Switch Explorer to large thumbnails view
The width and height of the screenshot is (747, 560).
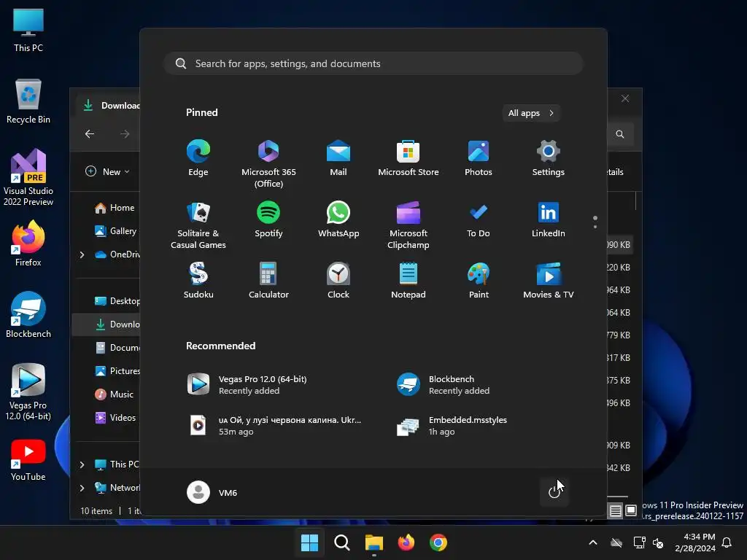pos(631,511)
